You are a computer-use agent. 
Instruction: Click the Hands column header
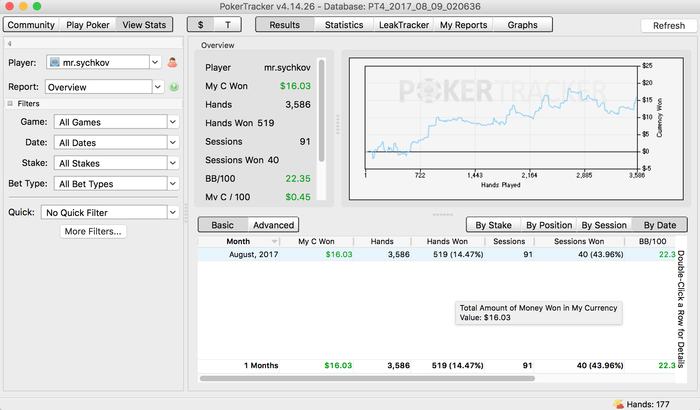(x=382, y=241)
